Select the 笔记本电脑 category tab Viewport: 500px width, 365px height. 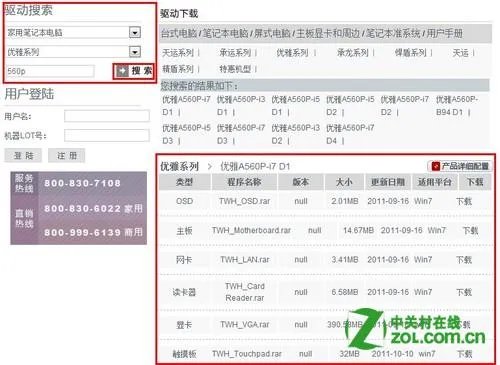click(226, 33)
